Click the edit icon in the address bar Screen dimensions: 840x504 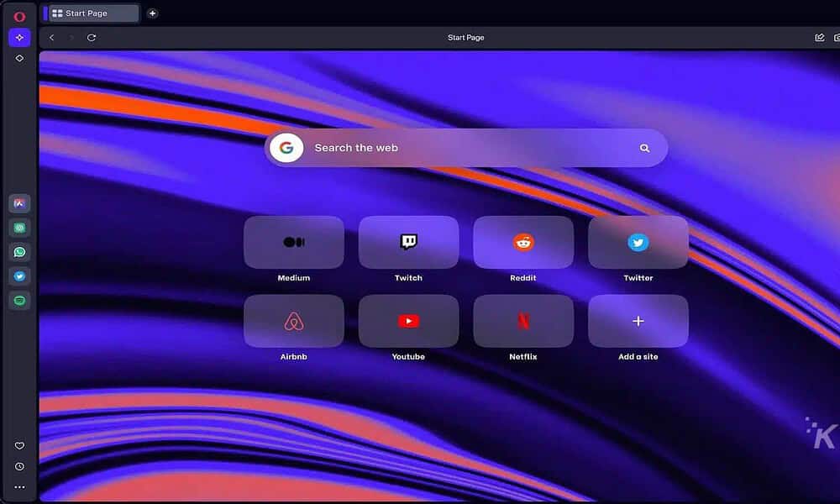pyautogui.click(x=819, y=37)
